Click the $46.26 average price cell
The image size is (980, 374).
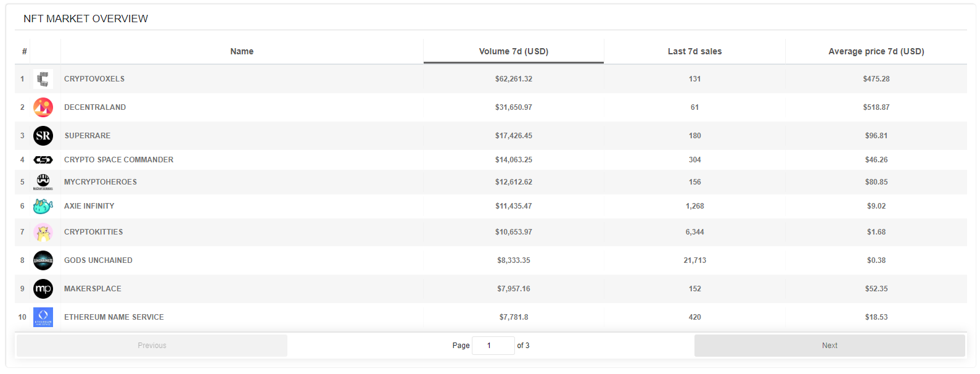876,160
